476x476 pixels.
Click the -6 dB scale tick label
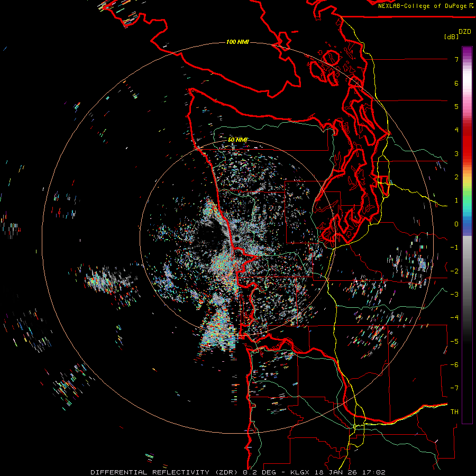454,364
